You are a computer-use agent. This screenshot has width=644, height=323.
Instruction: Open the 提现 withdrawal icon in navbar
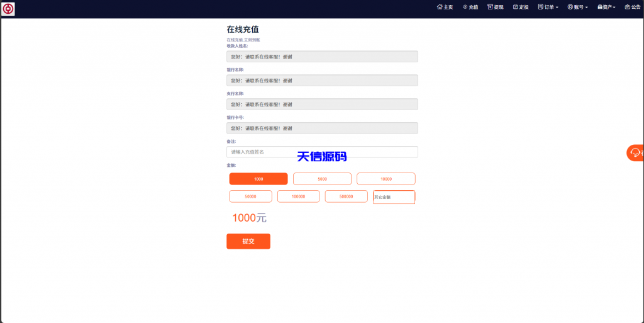tap(490, 7)
